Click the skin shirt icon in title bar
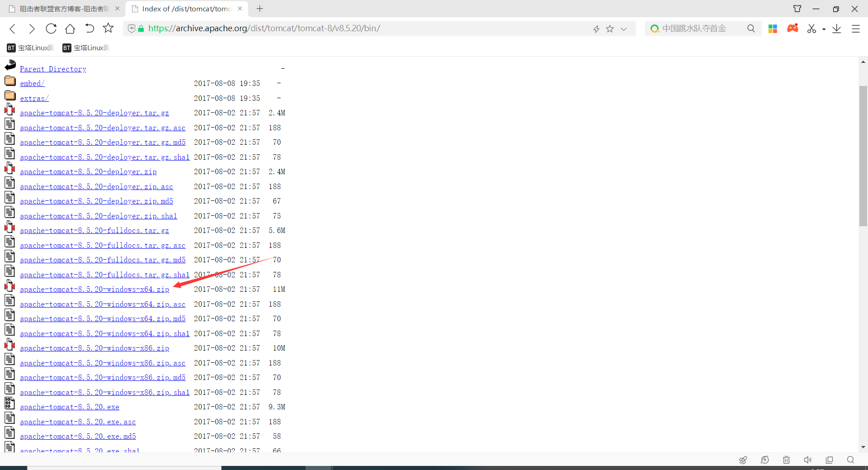The width and height of the screenshot is (868, 470). (797, 9)
